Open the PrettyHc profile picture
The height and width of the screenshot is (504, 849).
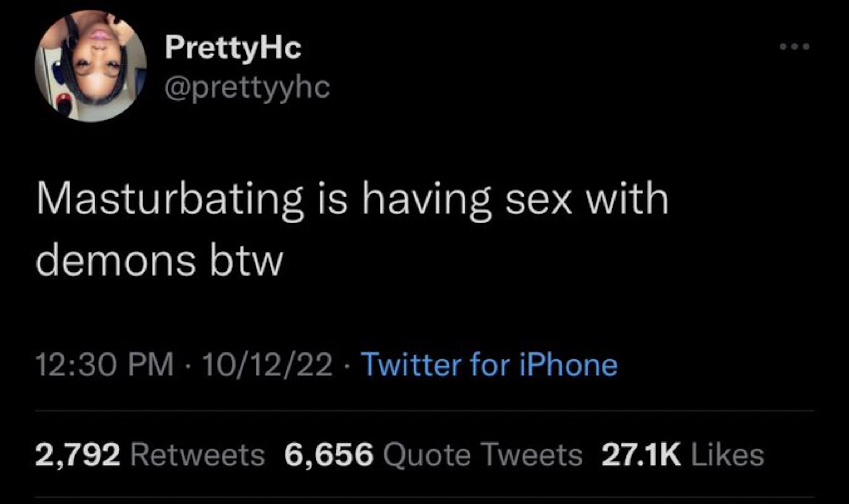[91, 66]
